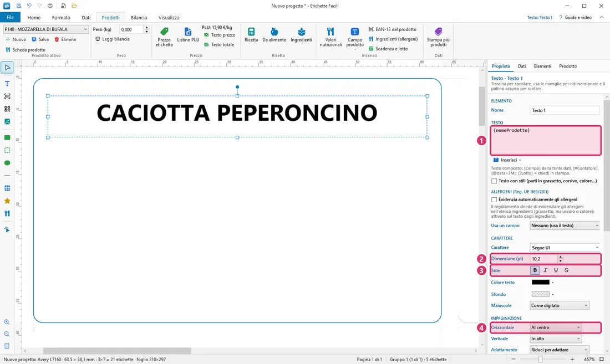Screen dimensions: 610x364
Task: Toggle bold style button
Action: (535, 270)
